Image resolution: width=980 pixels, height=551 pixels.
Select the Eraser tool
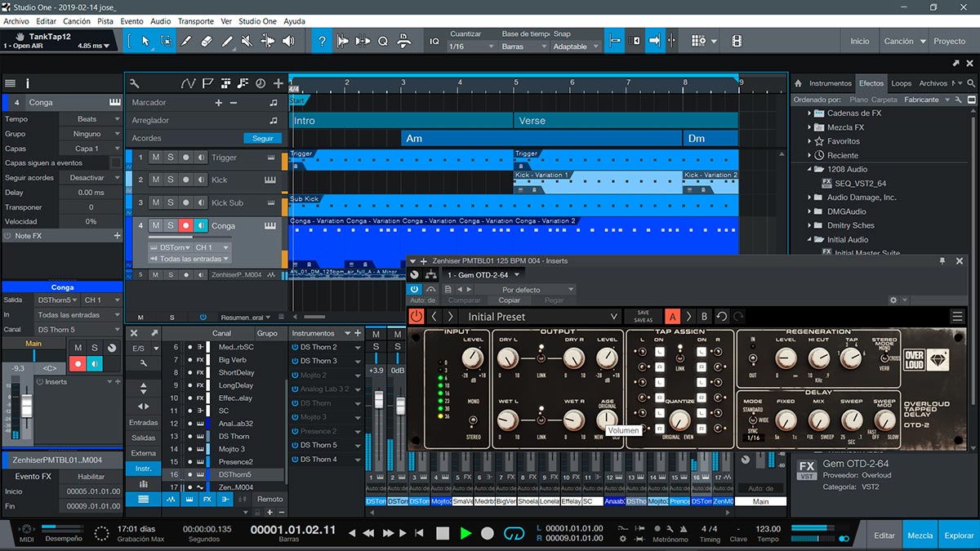pos(207,41)
